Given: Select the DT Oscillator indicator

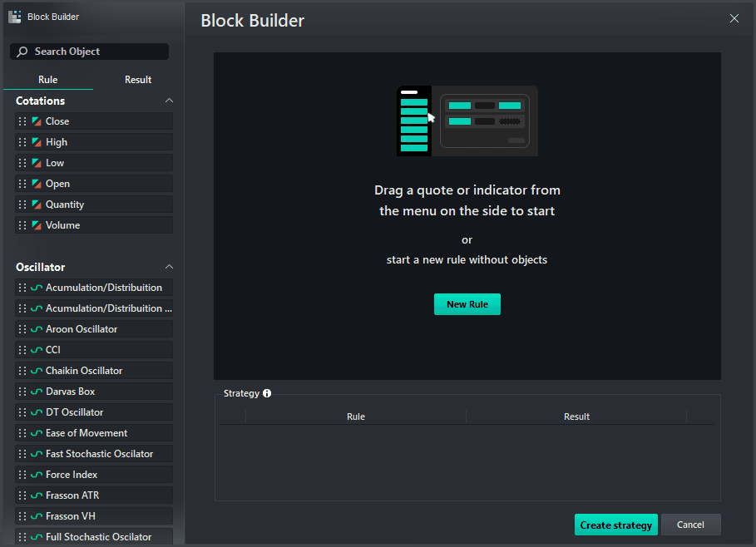Looking at the screenshot, I should [94, 412].
